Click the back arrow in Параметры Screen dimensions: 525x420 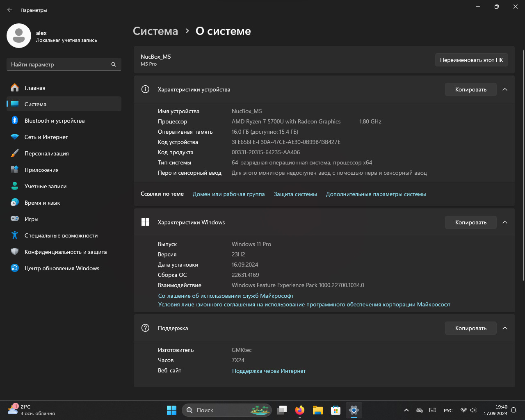[10, 10]
